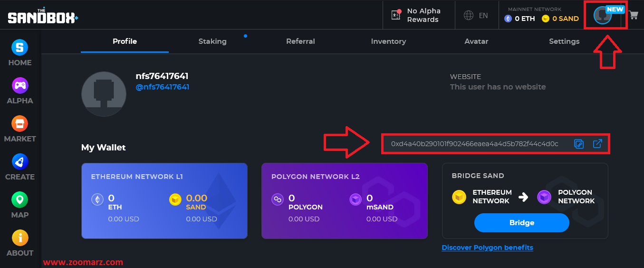Click the Polygon Network icon in Bridge
644x268 pixels.
pos(544,197)
